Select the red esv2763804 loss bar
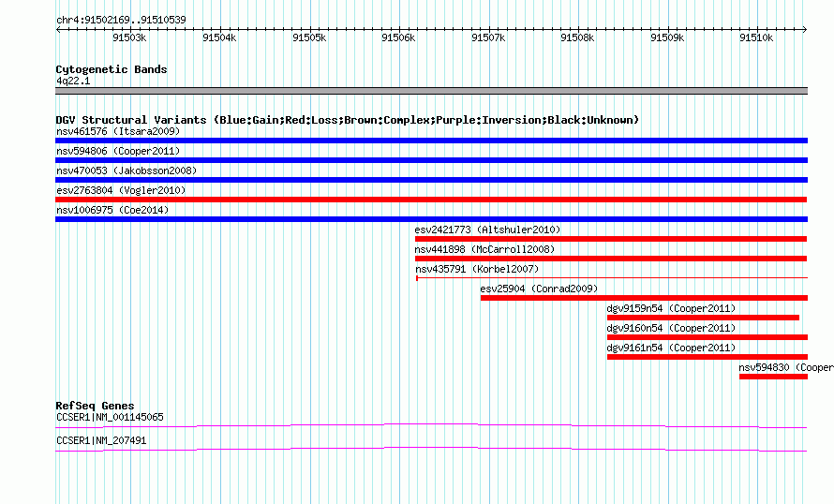The width and height of the screenshot is (834, 504). [431, 200]
